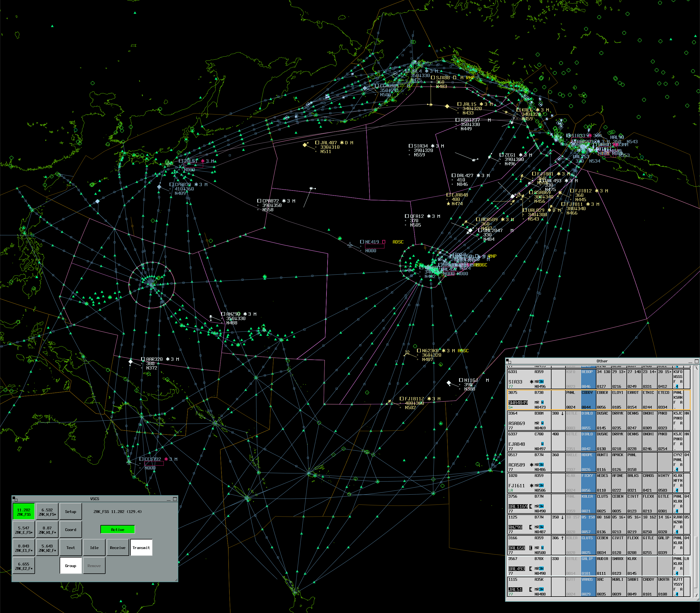
Task: Click the yellow diamond target of JAL407
Action: click(305, 145)
